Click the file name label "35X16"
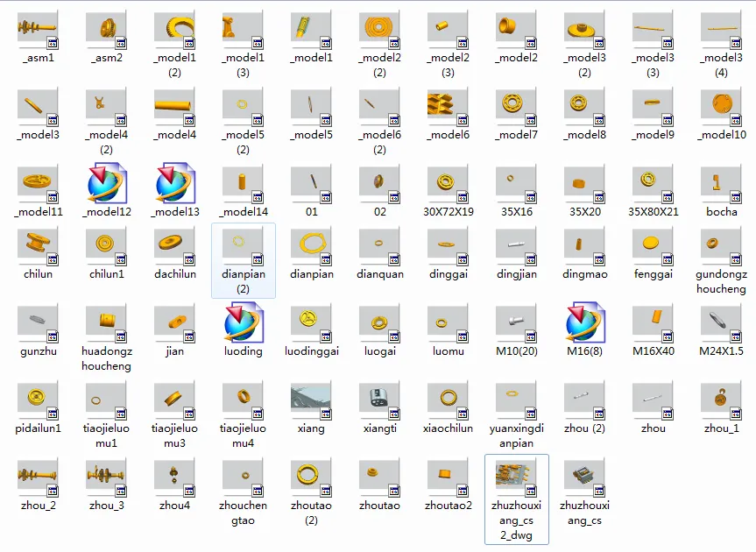The width and height of the screenshot is (756, 552). point(516,212)
